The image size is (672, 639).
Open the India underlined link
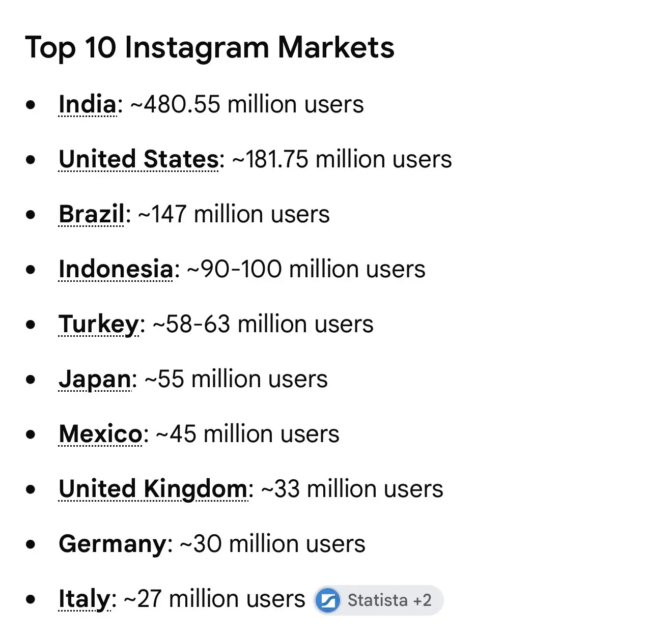[x=88, y=104]
